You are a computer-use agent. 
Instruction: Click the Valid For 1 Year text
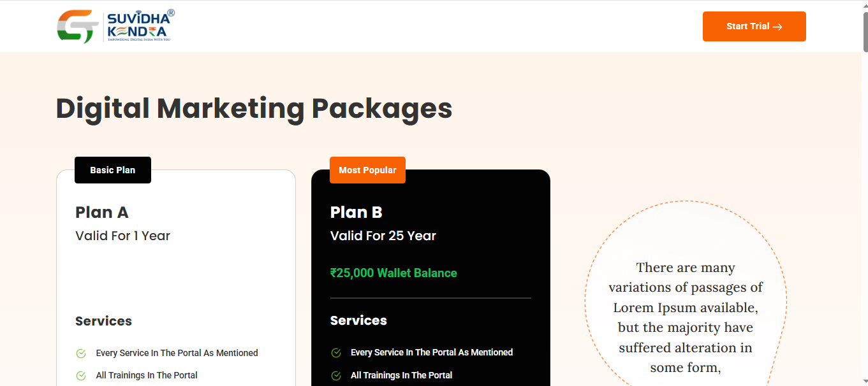click(x=122, y=236)
